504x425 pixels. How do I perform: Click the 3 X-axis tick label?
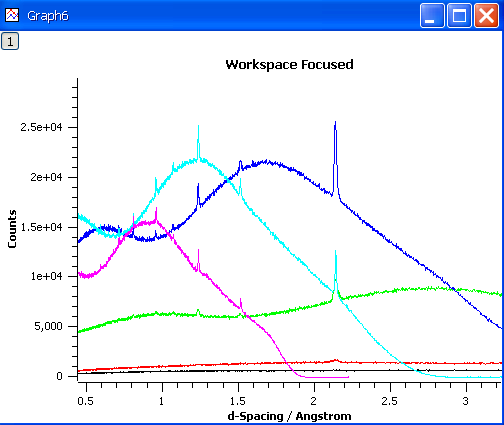(x=466, y=401)
